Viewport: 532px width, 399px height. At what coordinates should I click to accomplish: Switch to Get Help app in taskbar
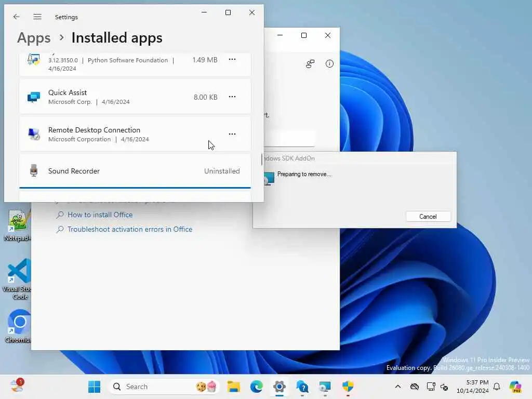[302, 387]
